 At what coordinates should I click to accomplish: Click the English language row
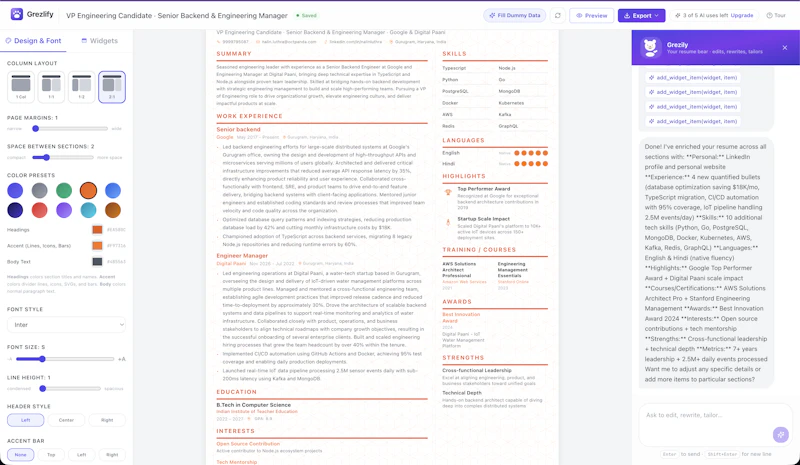pyautogui.click(x=495, y=153)
